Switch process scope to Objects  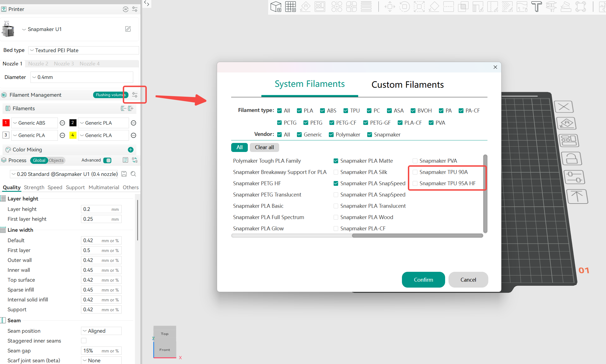click(x=56, y=160)
